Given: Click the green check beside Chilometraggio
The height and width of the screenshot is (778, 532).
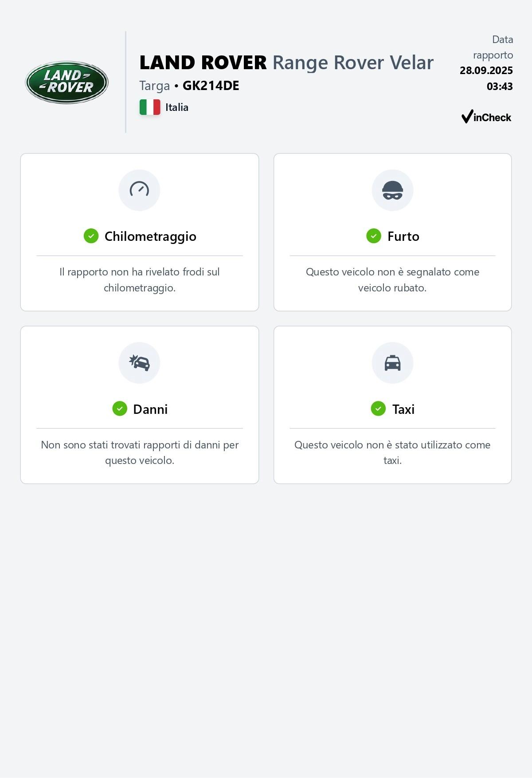Looking at the screenshot, I should tap(91, 236).
